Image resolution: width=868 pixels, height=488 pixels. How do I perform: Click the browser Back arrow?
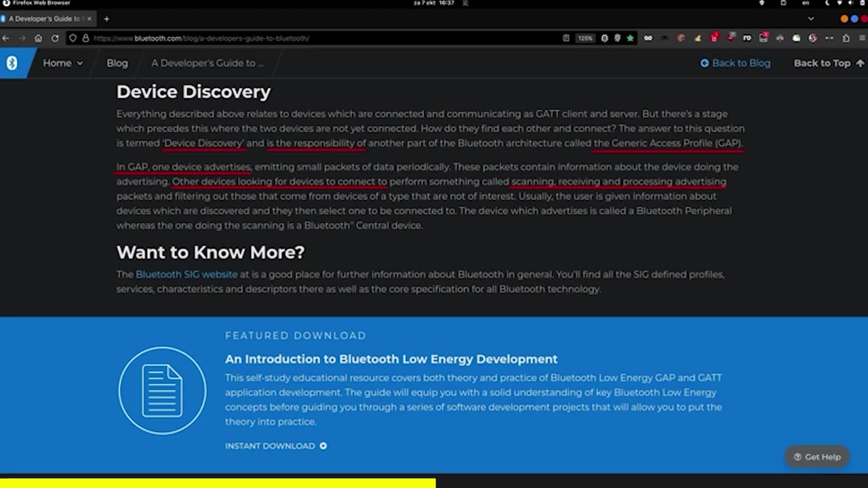click(x=6, y=38)
